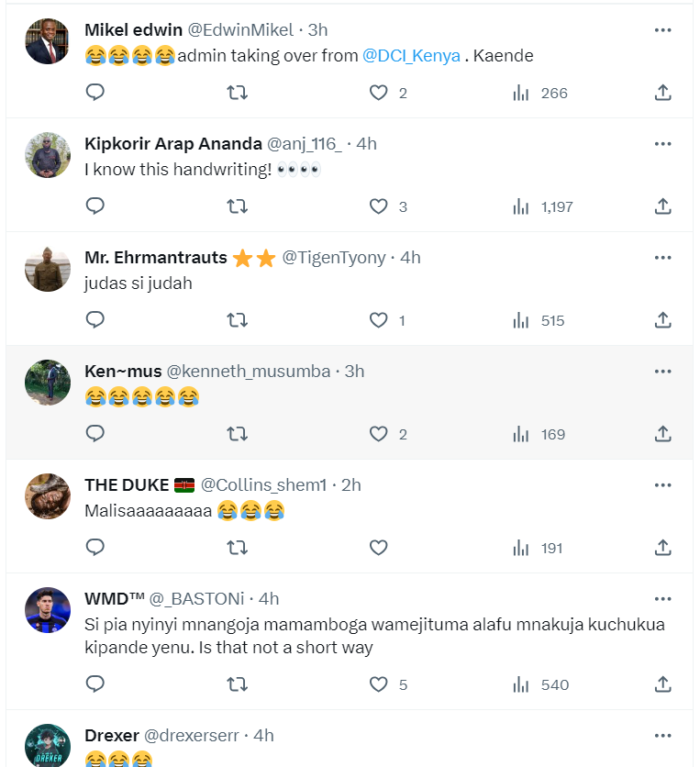View analytics on Mr. Ehrmantrauts' 515 views
The height and width of the screenshot is (767, 700).
(x=539, y=320)
